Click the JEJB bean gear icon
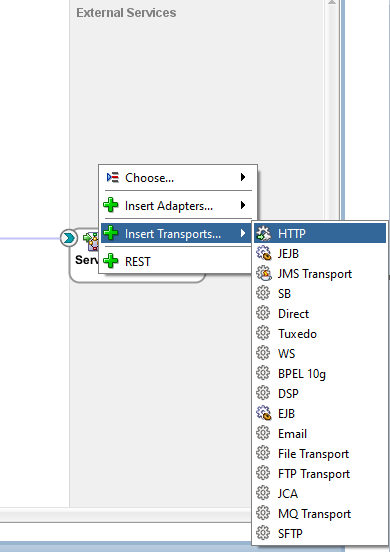Screen dimensions: 390x552 (x=264, y=253)
